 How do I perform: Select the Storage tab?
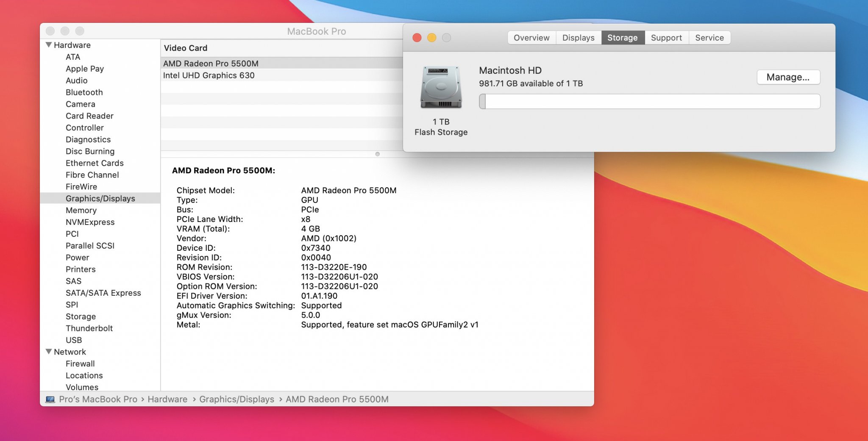[622, 38]
